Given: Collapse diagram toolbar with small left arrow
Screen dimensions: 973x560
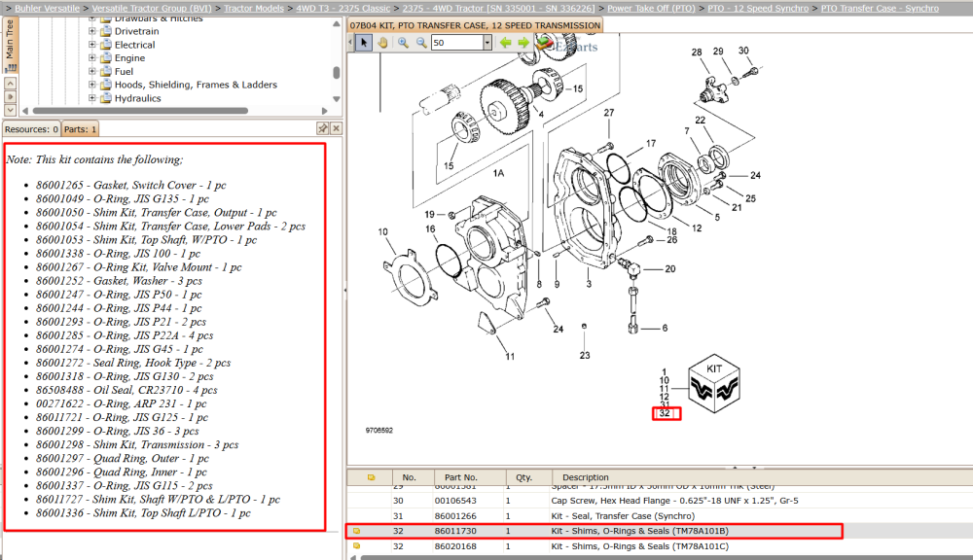Looking at the screenshot, I should (x=350, y=43).
